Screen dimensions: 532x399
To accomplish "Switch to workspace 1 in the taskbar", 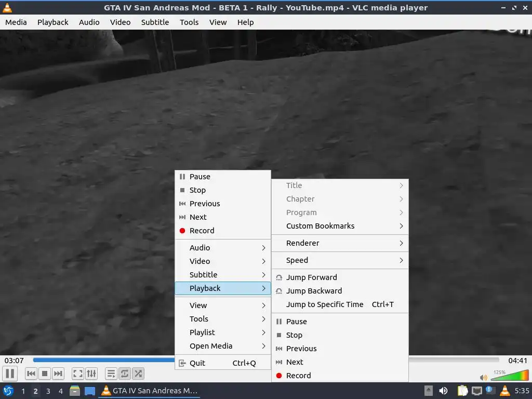I will (23, 391).
